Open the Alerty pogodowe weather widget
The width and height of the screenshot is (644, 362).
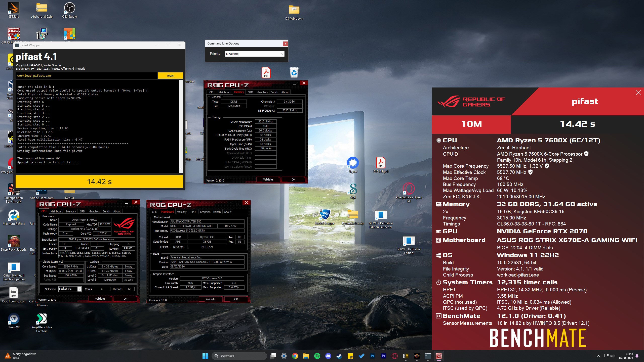(x=21, y=356)
